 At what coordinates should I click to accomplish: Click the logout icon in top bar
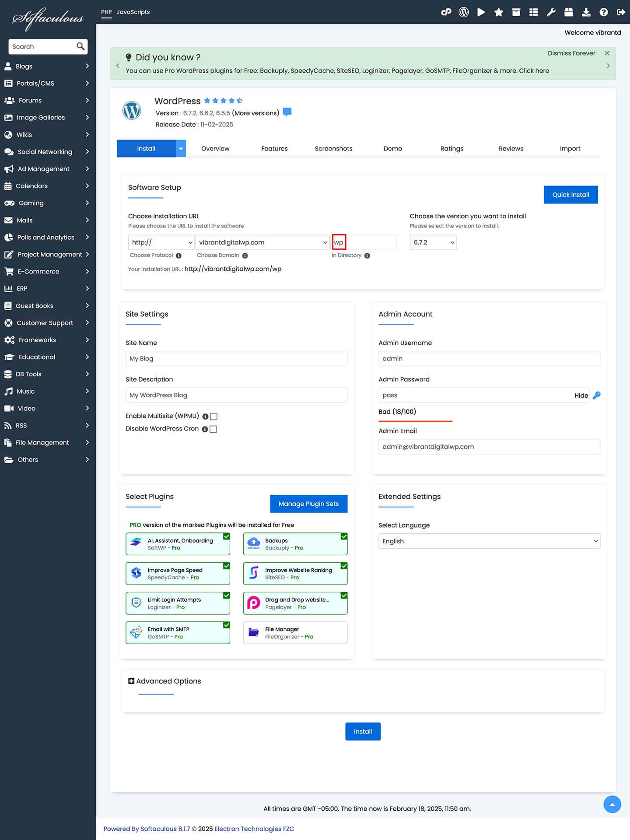click(621, 12)
